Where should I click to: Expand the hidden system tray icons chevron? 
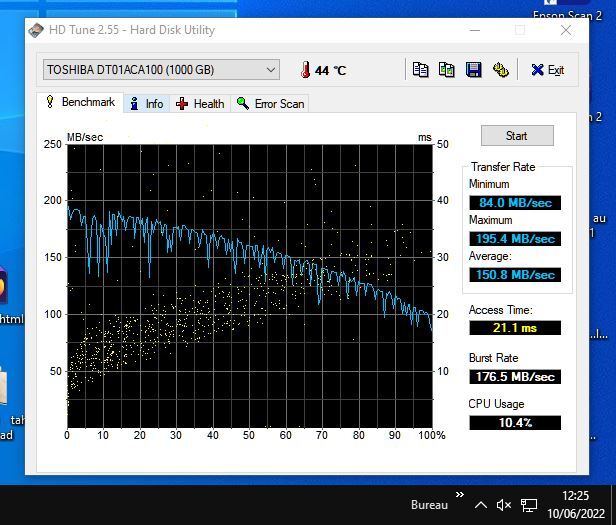[x=481, y=505]
